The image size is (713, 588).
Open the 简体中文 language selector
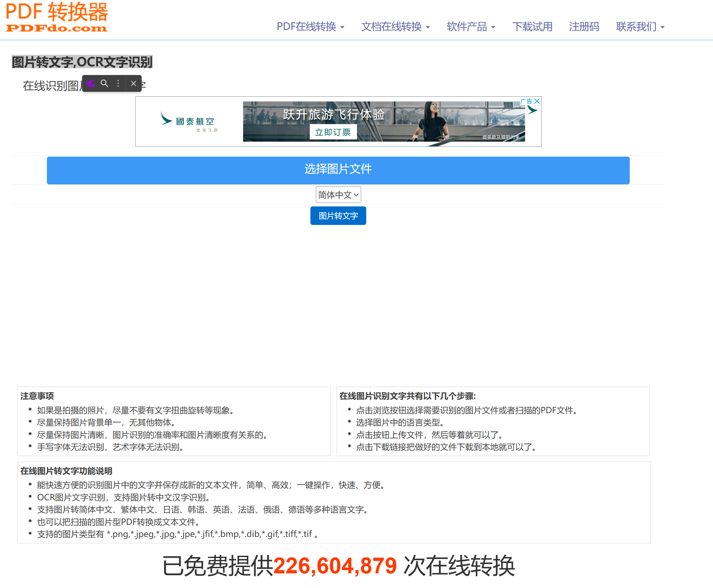click(x=338, y=195)
